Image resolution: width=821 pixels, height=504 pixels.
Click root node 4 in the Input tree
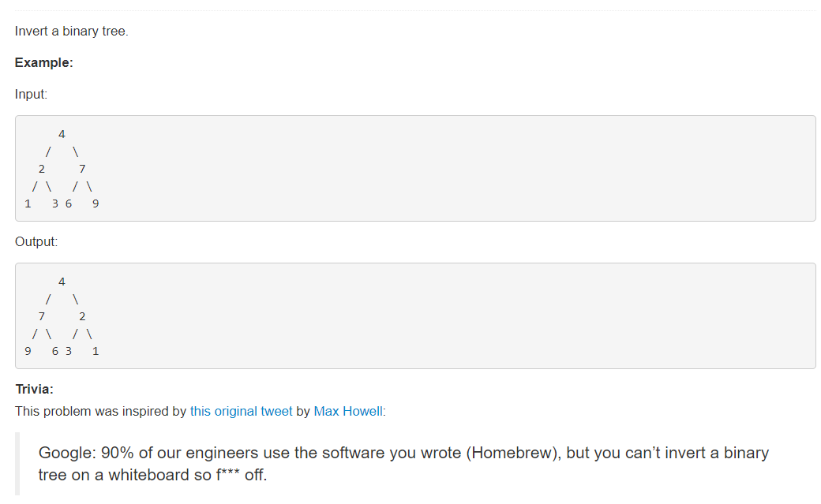tap(62, 135)
